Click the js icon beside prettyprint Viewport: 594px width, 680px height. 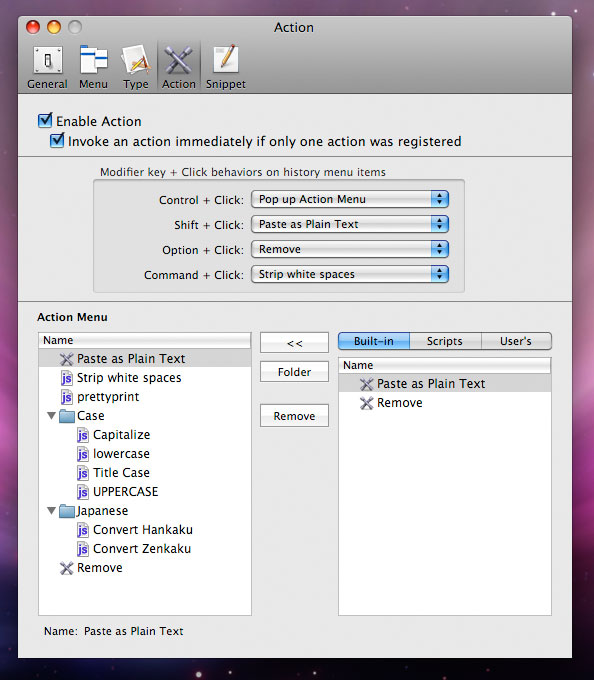pos(66,397)
